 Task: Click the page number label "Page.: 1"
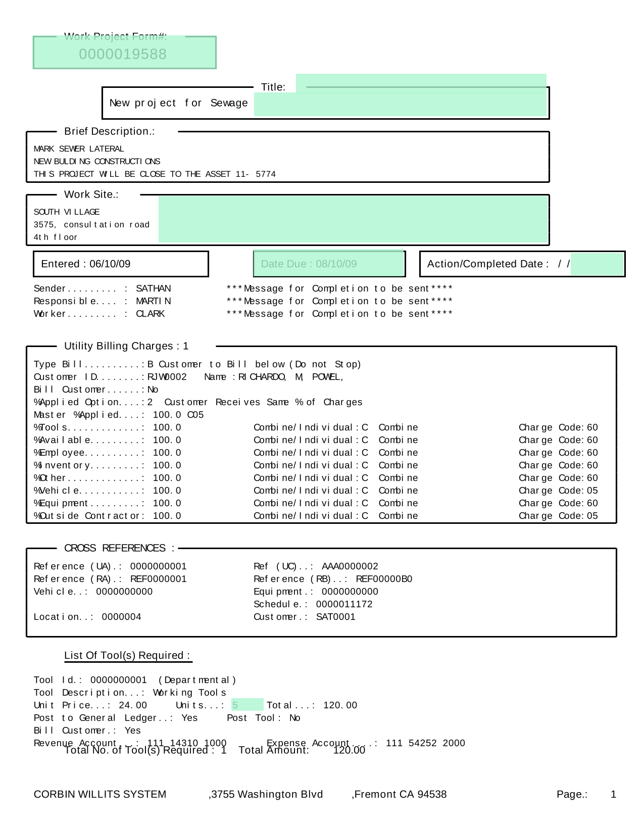586,795
